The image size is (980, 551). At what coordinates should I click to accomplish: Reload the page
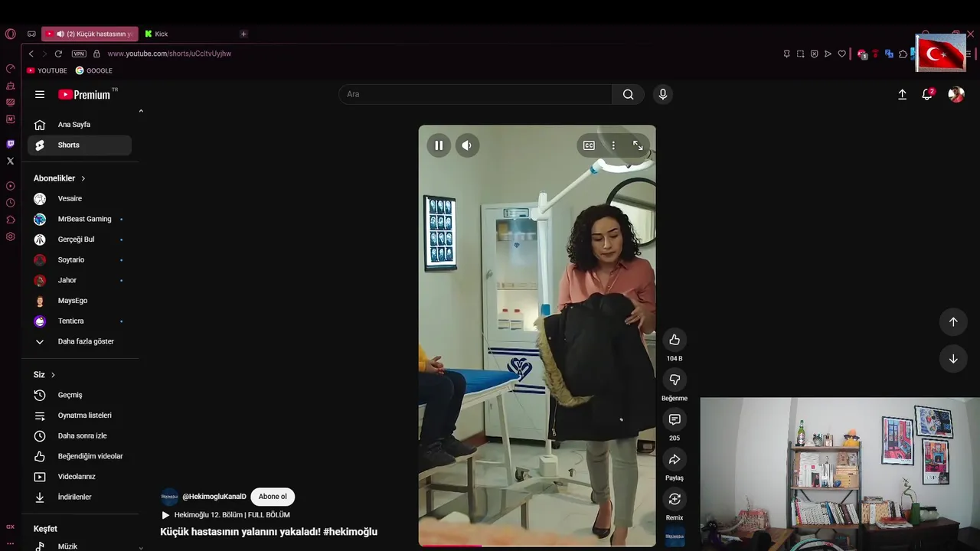click(x=58, y=54)
